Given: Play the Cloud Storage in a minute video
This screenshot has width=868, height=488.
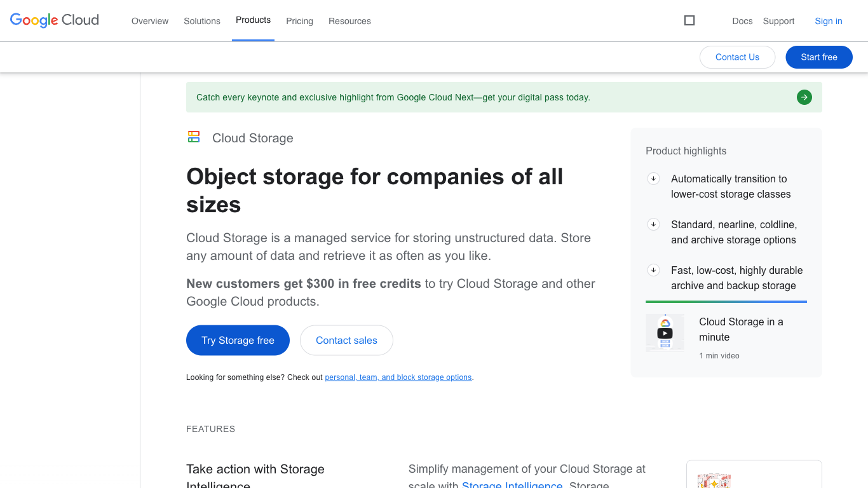Looking at the screenshot, I should click(665, 333).
